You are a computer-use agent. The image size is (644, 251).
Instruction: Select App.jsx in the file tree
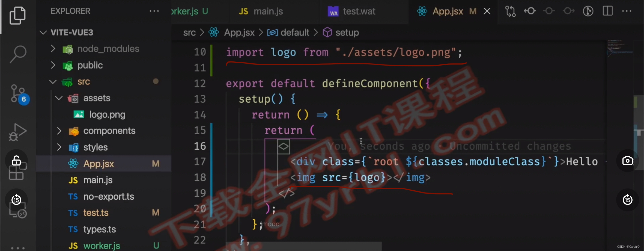click(x=104, y=164)
